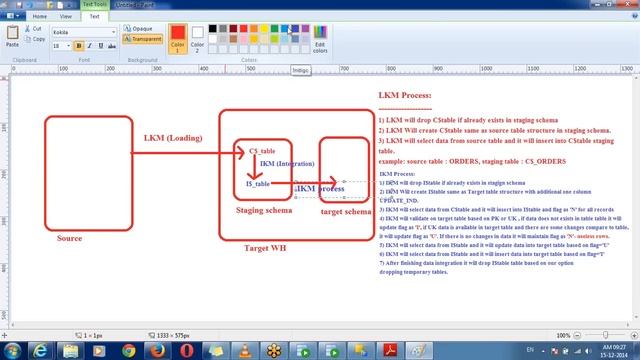Open Adobe Reader on taskbar

coord(390,351)
